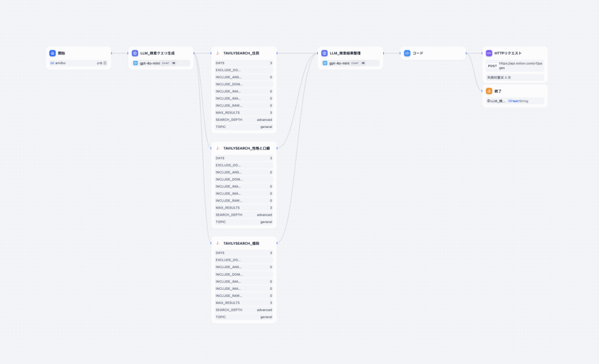
Task: Click the HTTPリクエスト node icon
Action: tap(489, 53)
